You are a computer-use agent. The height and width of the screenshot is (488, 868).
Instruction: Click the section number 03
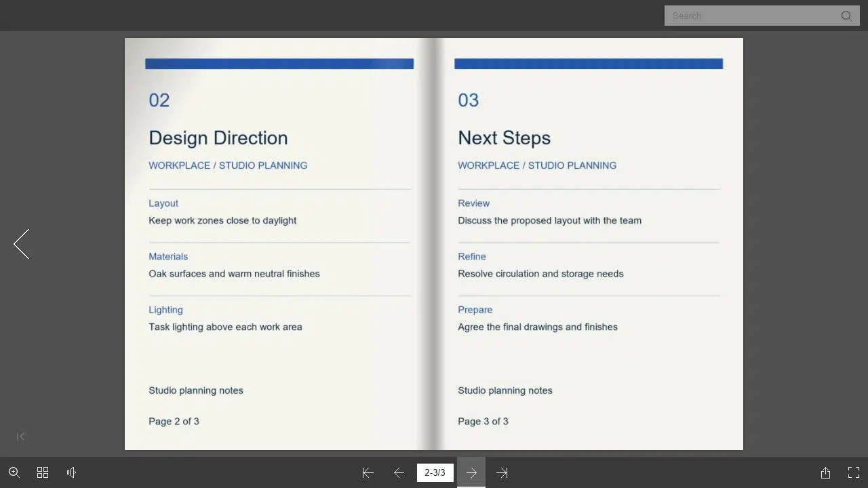tap(469, 100)
